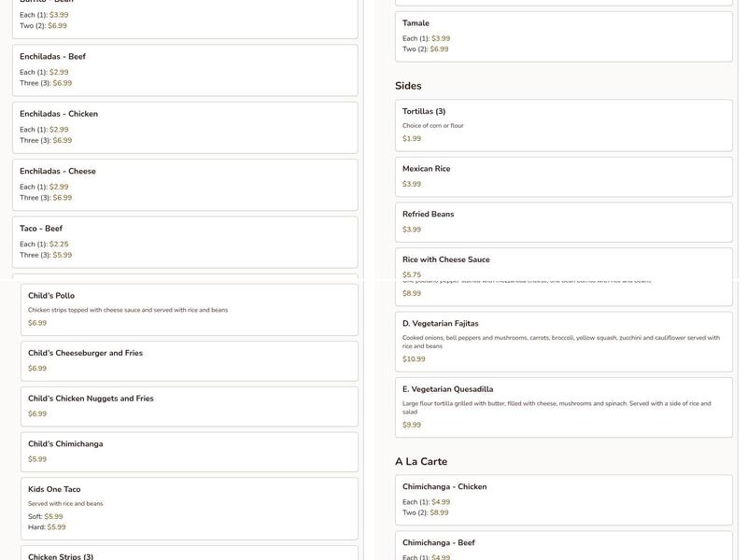
Task: Click the Child's Chimichanga card
Action: (189, 451)
